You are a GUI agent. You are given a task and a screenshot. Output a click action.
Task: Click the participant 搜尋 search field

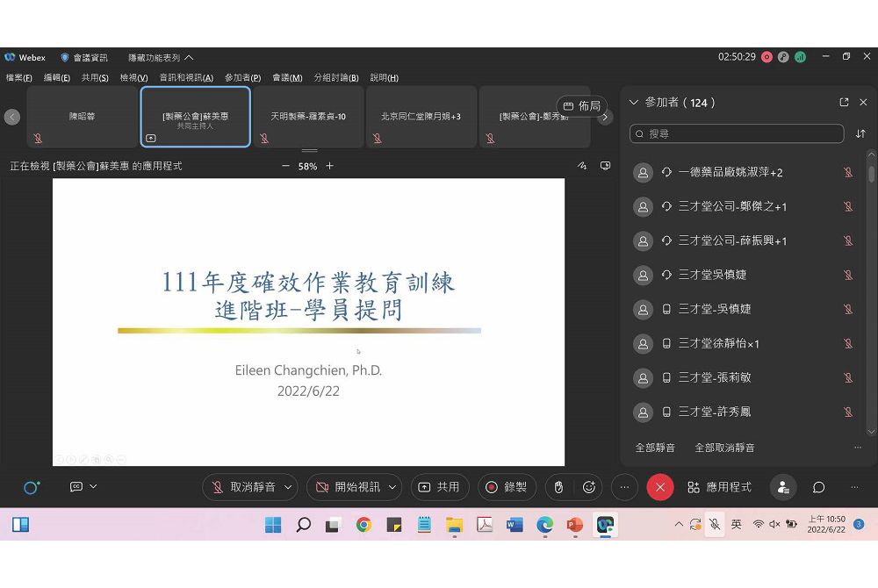coord(738,134)
